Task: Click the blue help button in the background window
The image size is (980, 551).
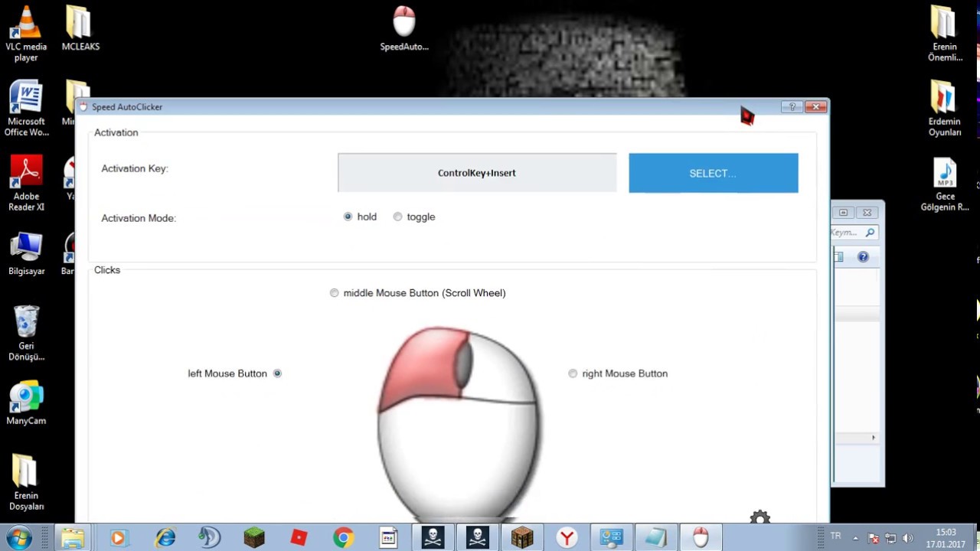Action: click(x=863, y=256)
